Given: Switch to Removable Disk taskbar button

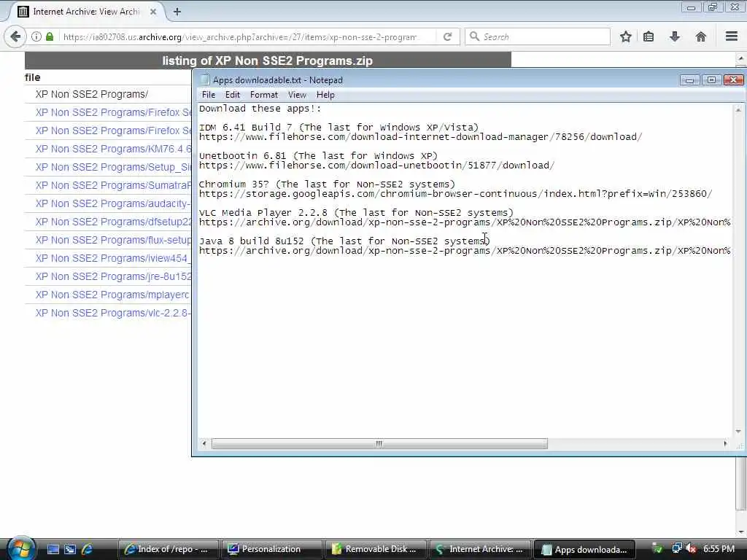Looking at the screenshot, I should click(x=376, y=549).
